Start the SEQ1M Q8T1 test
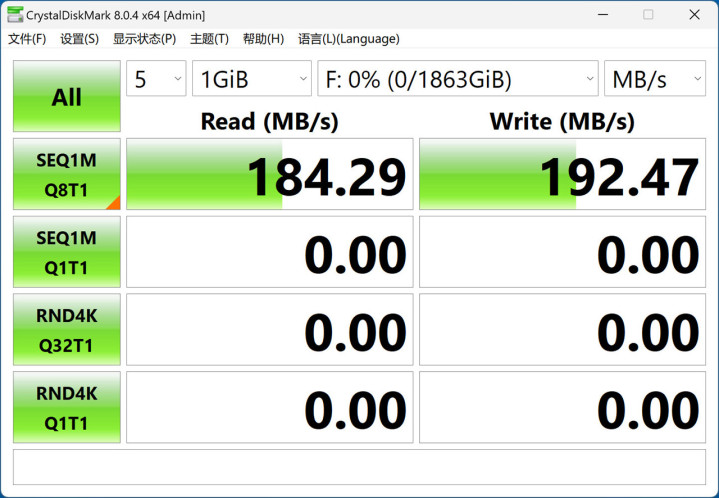 (x=67, y=174)
